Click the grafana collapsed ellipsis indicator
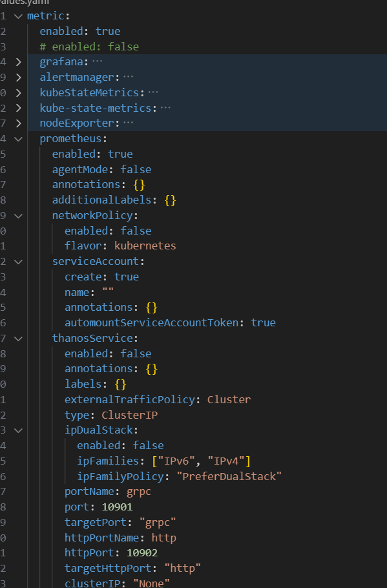The image size is (387, 588). click(x=97, y=61)
